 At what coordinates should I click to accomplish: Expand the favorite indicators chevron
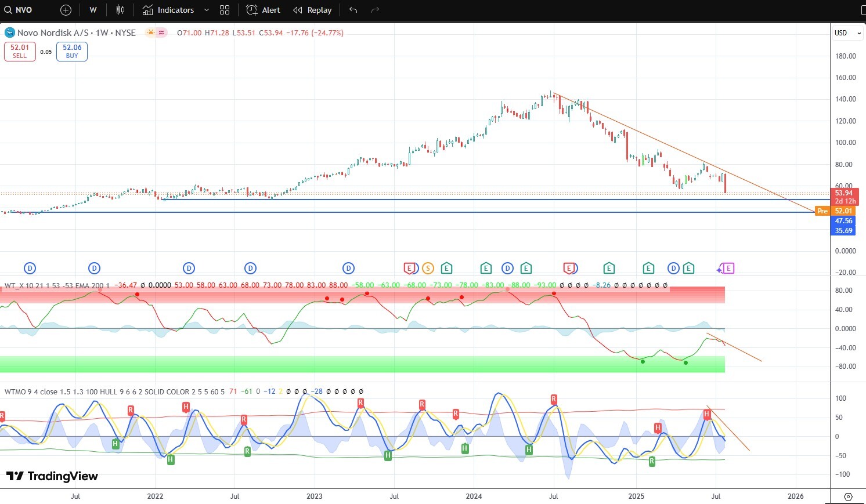tap(206, 10)
